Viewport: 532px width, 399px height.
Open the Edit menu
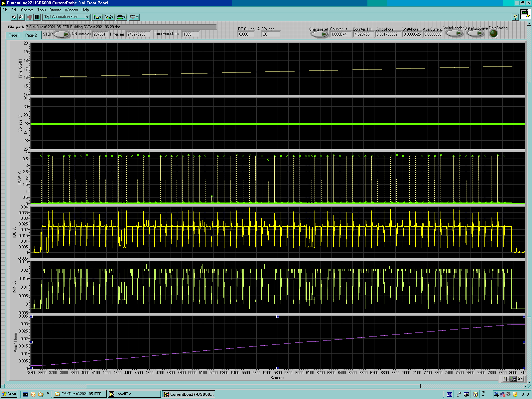[x=14, y=10]
